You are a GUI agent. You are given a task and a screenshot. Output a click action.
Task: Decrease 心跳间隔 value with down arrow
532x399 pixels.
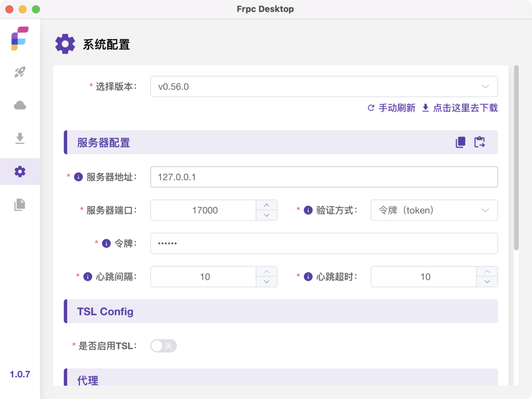click(x=266, y=282)
